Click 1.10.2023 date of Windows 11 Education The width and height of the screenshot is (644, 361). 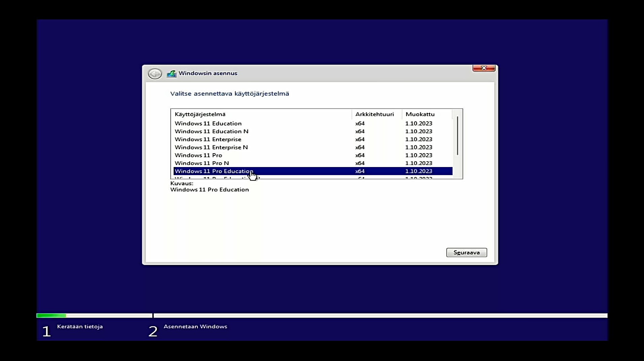click(419, 124)
